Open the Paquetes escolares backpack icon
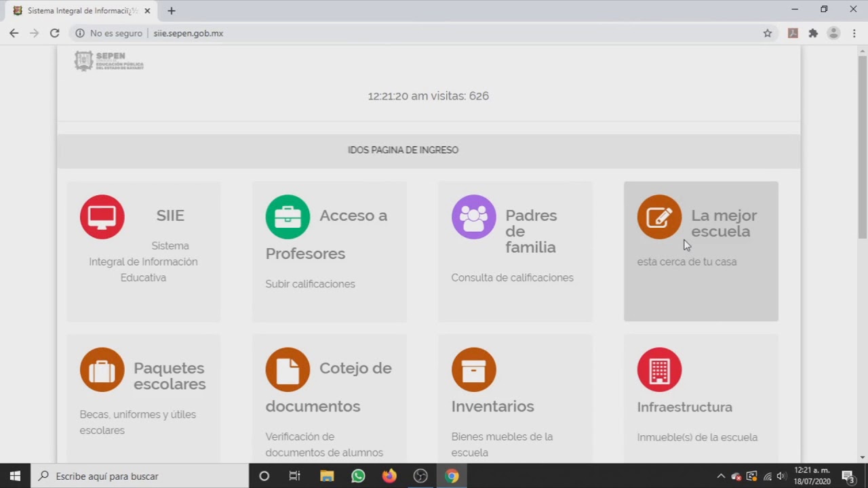This screenshot has width=868, height=488. pos(102,369)
